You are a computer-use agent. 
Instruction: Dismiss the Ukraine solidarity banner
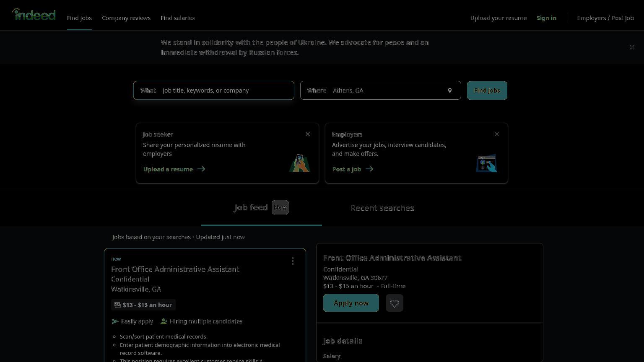(x=632, y=47)
